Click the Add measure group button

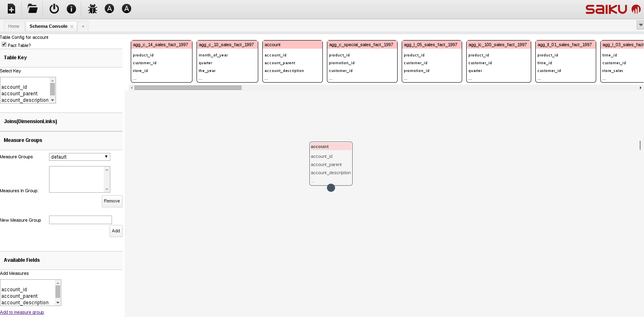pos(116,231)
